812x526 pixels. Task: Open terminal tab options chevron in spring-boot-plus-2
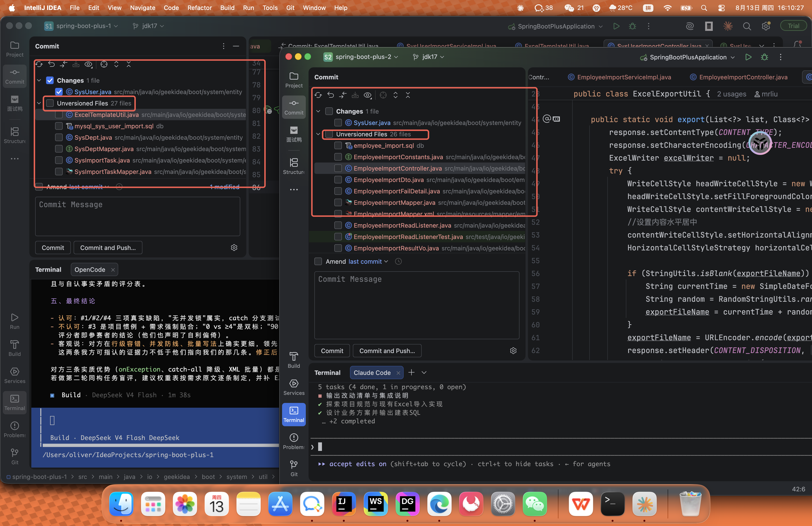click(x=424, y=372)
